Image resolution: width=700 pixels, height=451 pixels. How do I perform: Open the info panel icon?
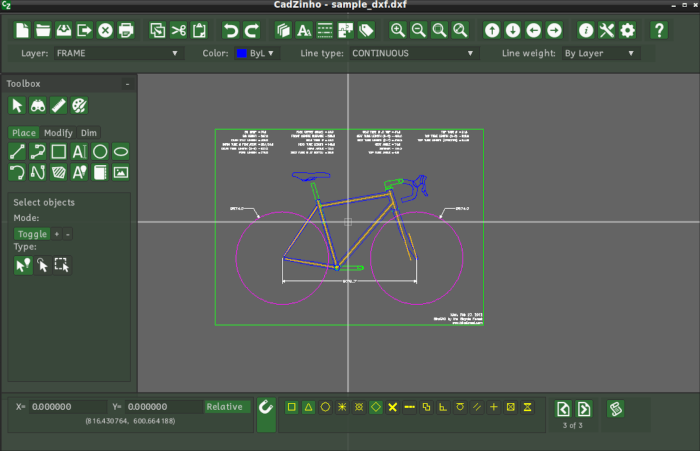586,30
